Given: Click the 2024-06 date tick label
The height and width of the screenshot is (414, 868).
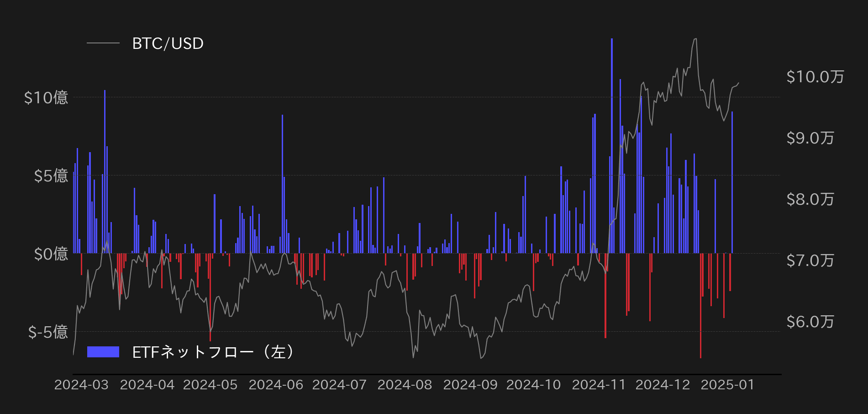Looking at the screenshot, I should tap(276, 385).
